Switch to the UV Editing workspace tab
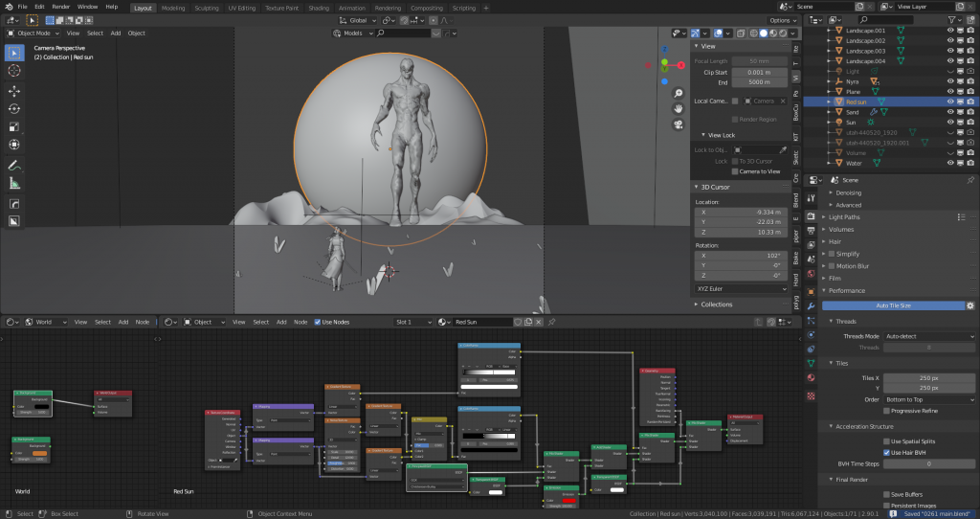The height and width of the screenshot is (519, 980). pyautogui.click(x=242, y=8)
